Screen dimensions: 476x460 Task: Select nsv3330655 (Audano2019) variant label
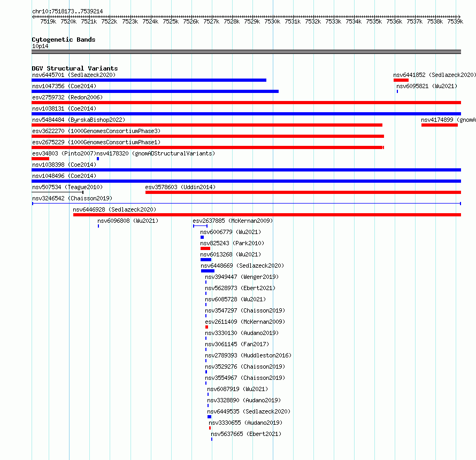click(x=245, y=423)
